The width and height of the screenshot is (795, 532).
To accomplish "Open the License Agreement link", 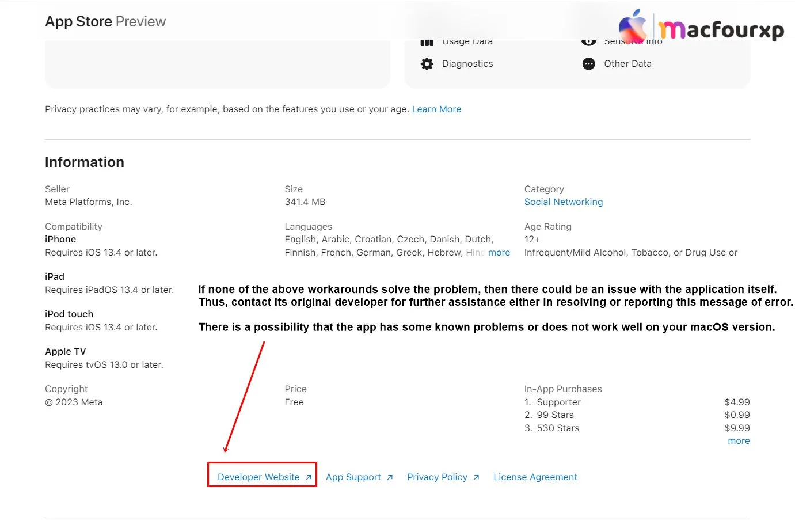I will pyautogui.click(x=535, y=477).
